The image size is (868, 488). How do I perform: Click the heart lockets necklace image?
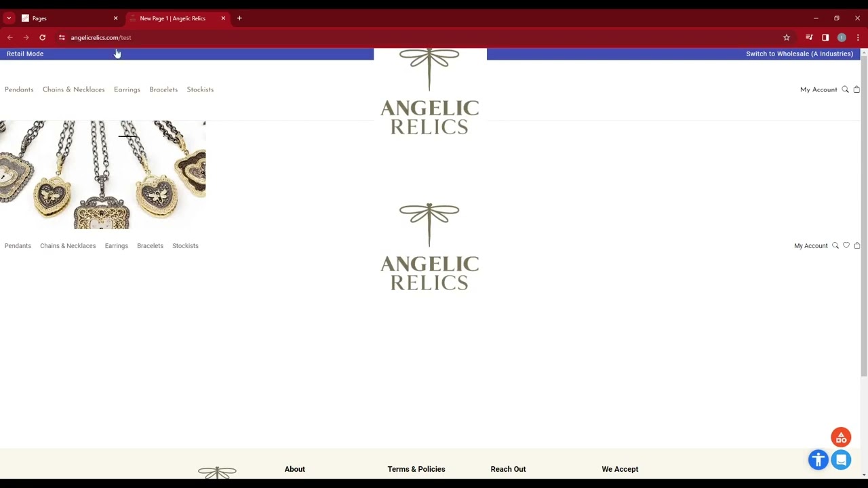coord(102,175)
